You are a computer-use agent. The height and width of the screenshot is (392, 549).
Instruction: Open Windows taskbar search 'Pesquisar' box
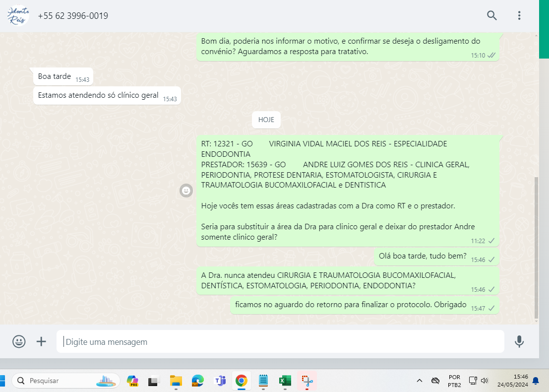pos(66,381)
